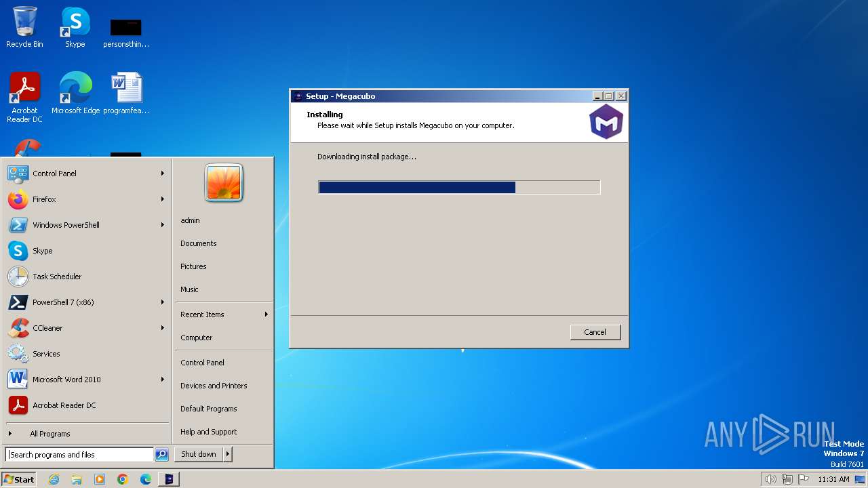Open Task Scheduler from Start menu
Screen dimensions: 868x488
coord(87,277)
